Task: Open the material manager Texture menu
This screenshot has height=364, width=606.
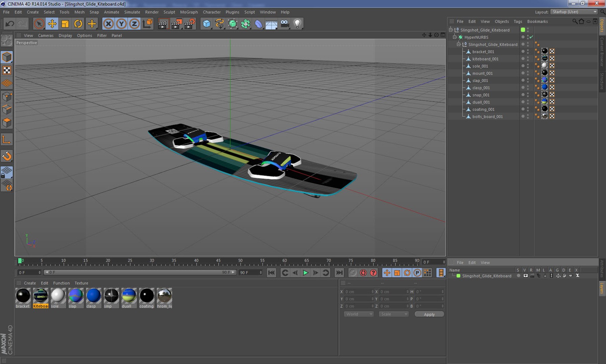Action: (81, 283)
